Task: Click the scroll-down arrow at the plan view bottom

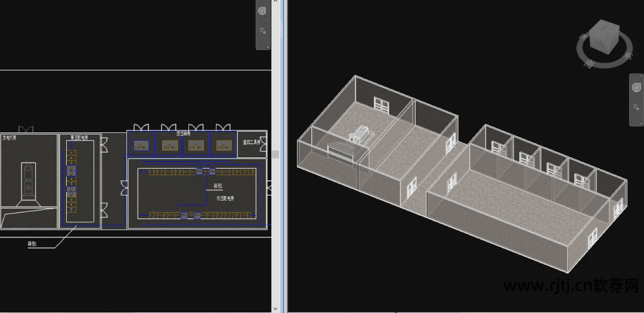Action: tap(276, 308)
